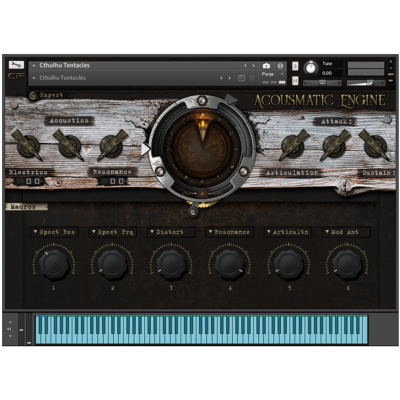Viewport: 400px width, 400px height.
Task: Select next snapshot arrow
Action: point(230,78)
